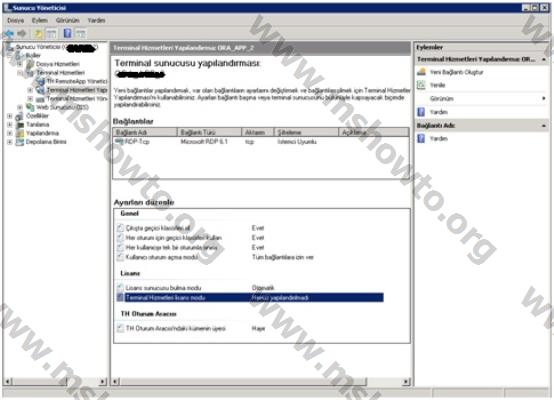
Task: Click the Web Sunucusu (IIS) tree icon
Action: (x=30, y=107)
